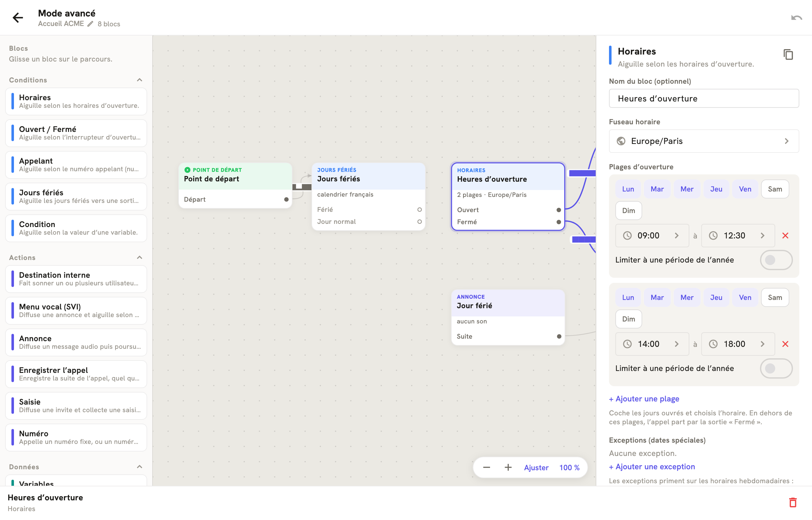Open the 18:00 end time picker
Viewport: 812px width, 520px height.
(738, 344)
